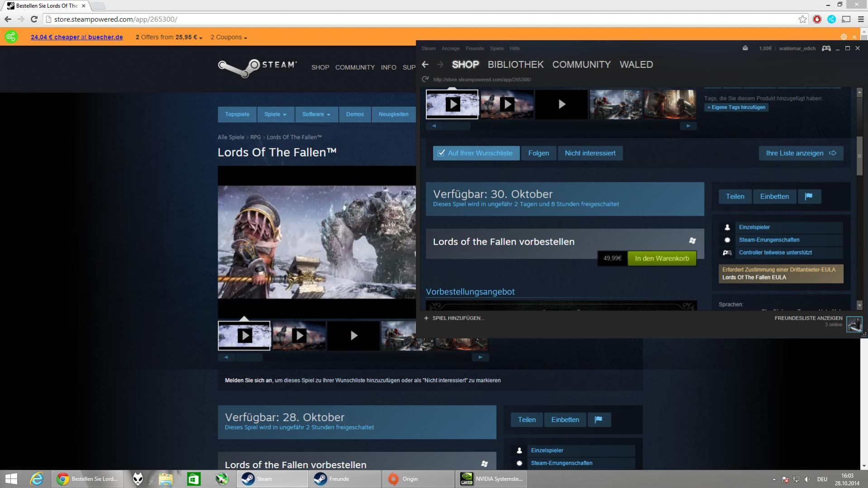Switch to Origin in the taskbar
This screenshot has width=868, height=488.
(417, 479)
